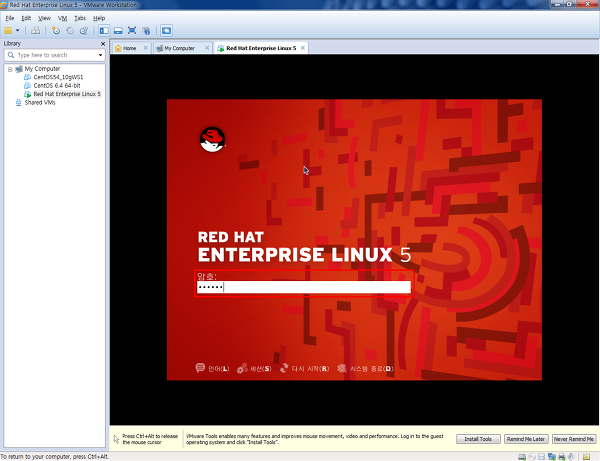Select Red Hat Enterprise Linux 5 in Library
Viewport: 600px width, 461px height.
67,94
